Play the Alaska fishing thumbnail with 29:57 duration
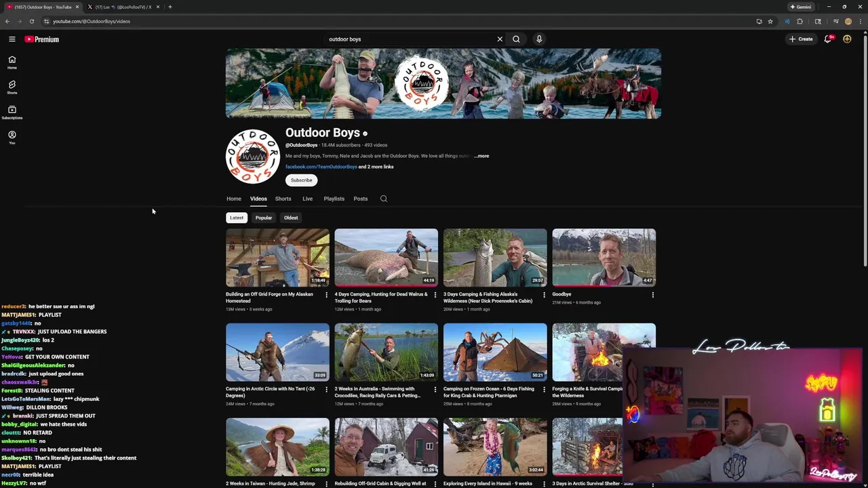The height and width of the screenshot is (488, 868). click(x=495, y=258)
